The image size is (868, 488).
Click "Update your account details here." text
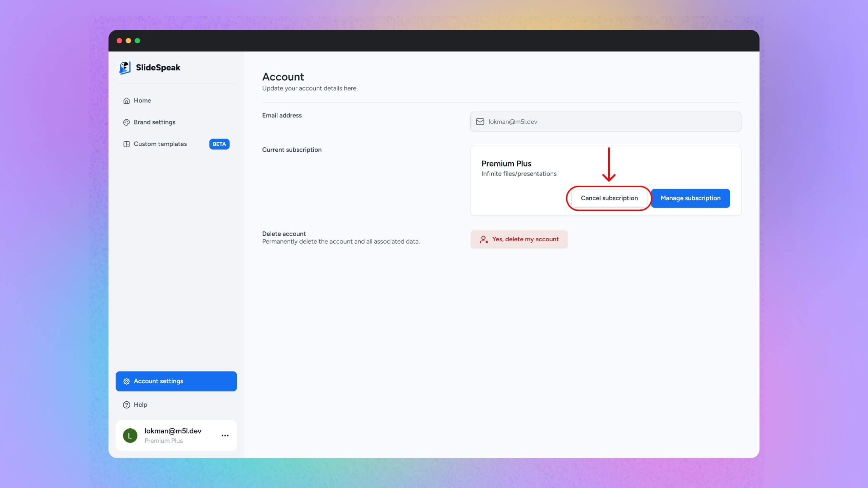coord(310,88)
